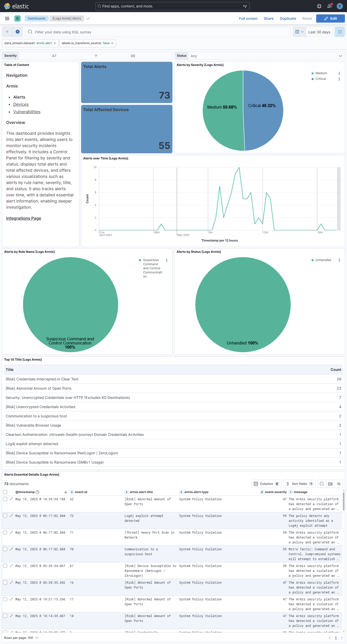Open the Vulnerabilities dashboard link
347x644 pixels.
point(27,112)
